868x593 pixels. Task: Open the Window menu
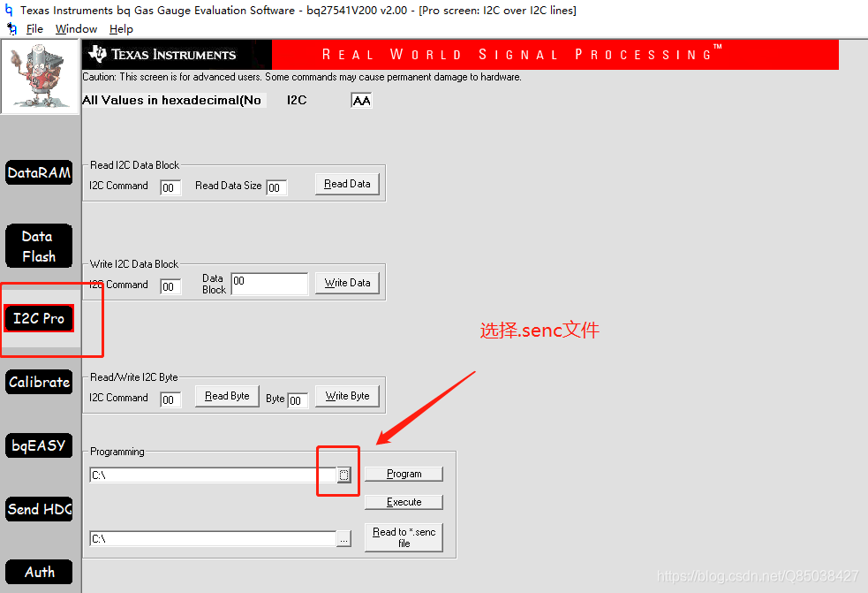point(76,28)
